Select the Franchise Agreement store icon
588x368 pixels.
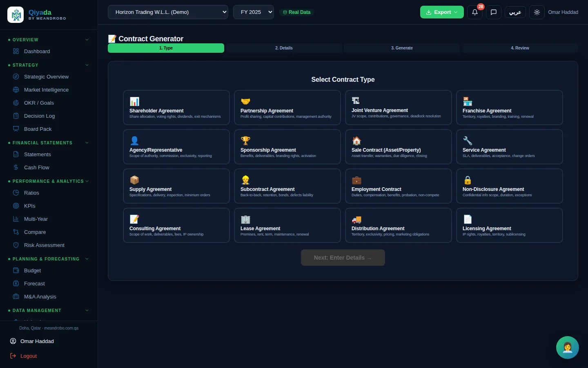point(468,101)
